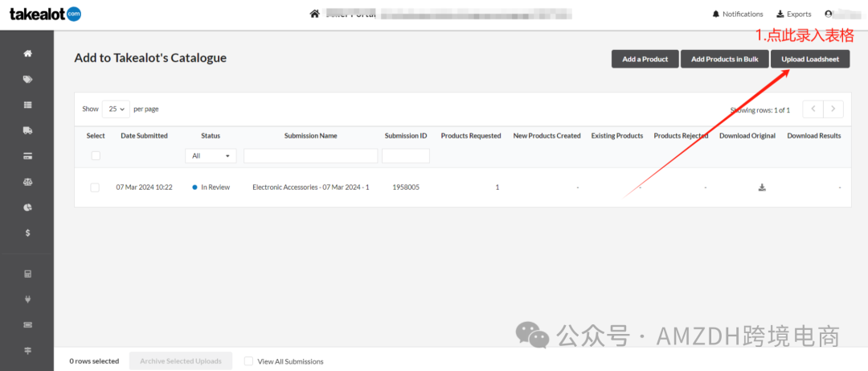Open the delivery truck sidebar icon
Image resolution: width=868 pixels, height=371 pixels.
tap(27, 130)
